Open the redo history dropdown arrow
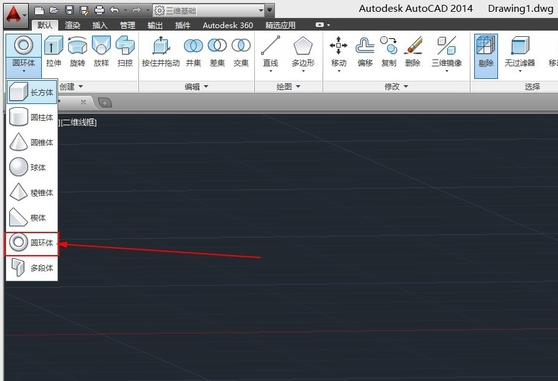558x381 pixels. [148, 11]
